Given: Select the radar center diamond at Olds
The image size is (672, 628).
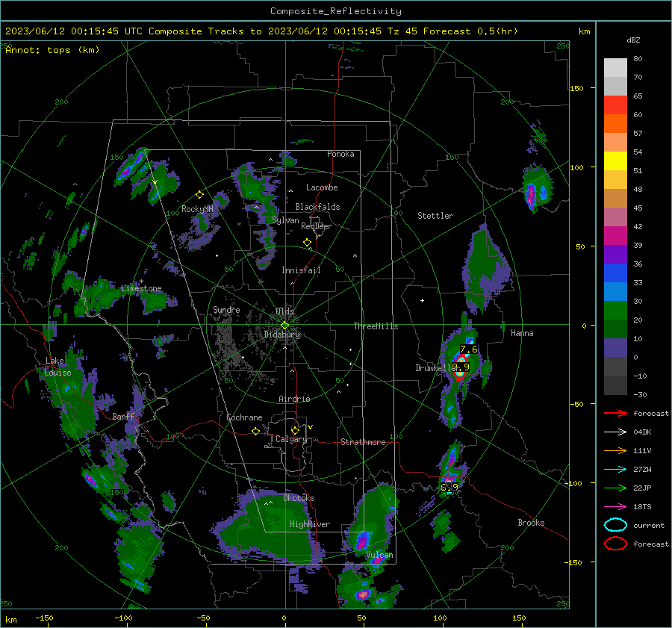Looking at the screenshot, I should point(284,326).
